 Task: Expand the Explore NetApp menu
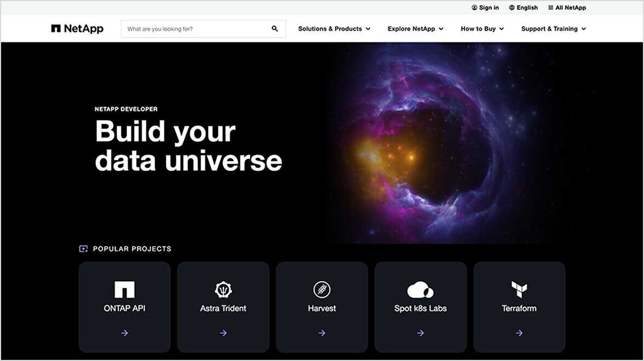(415, 28)
